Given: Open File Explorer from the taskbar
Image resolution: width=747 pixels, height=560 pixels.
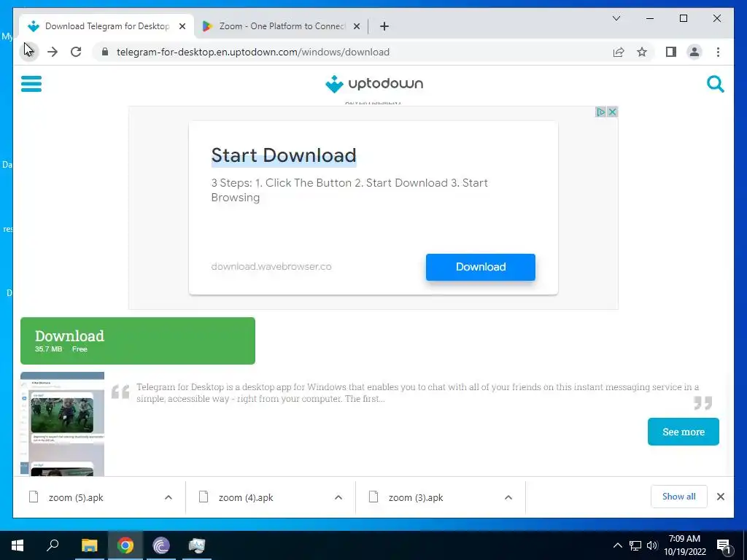Looking at the screenshot, I should [x=89, y=545].
